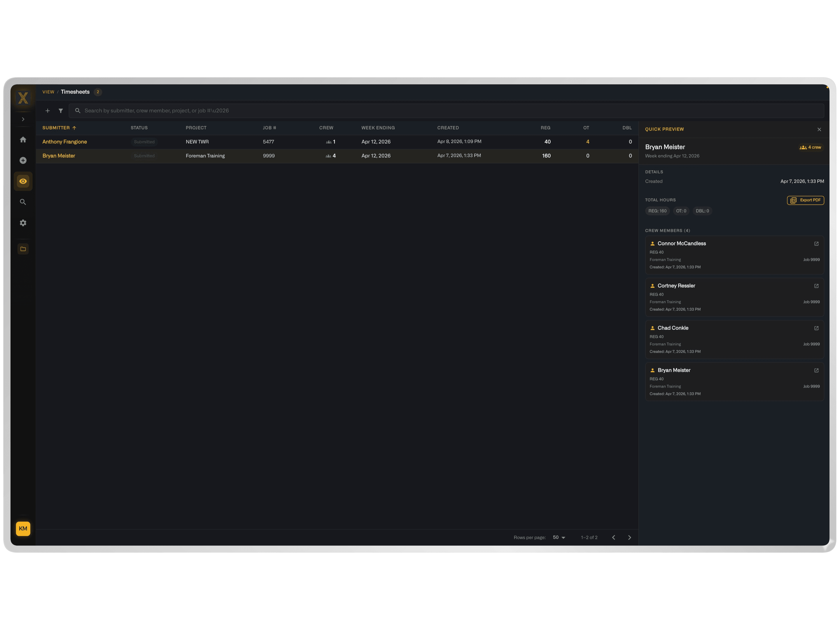
Task: Click the plus circle sidebar icon
Action: 23,161
